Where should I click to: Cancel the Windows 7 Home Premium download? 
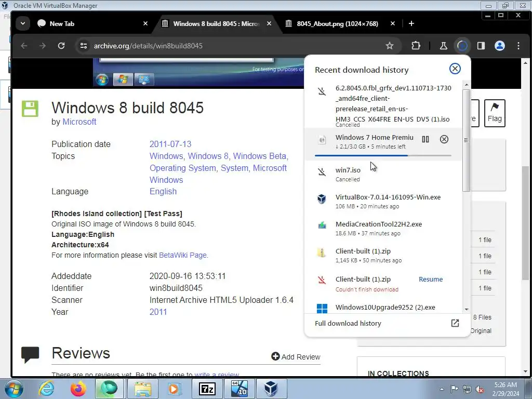[x=444, y=139]
